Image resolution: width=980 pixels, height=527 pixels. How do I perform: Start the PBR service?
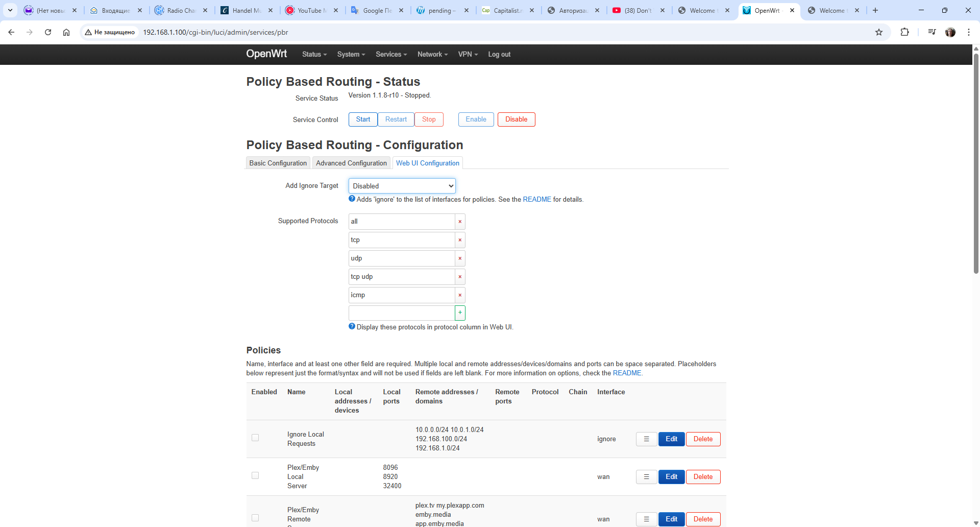(x=363, y=119)
